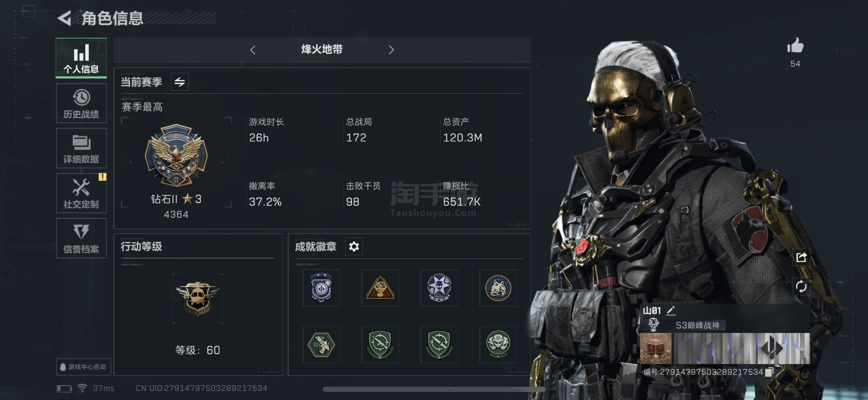Click the back arrow beside 角色信息
The height and width of the screenshot is (400, 868).
click(x=65, y=18)
